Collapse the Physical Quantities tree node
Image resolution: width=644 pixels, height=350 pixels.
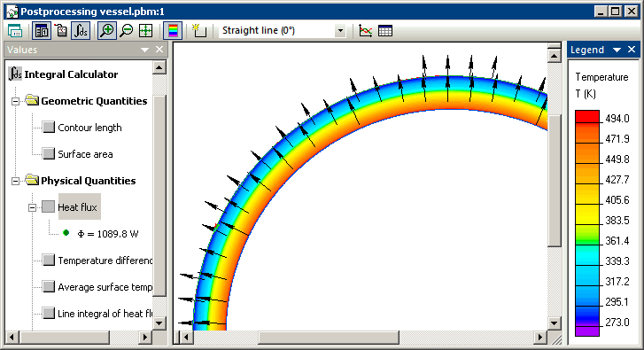pyautogui.click(x=15, y=181)
